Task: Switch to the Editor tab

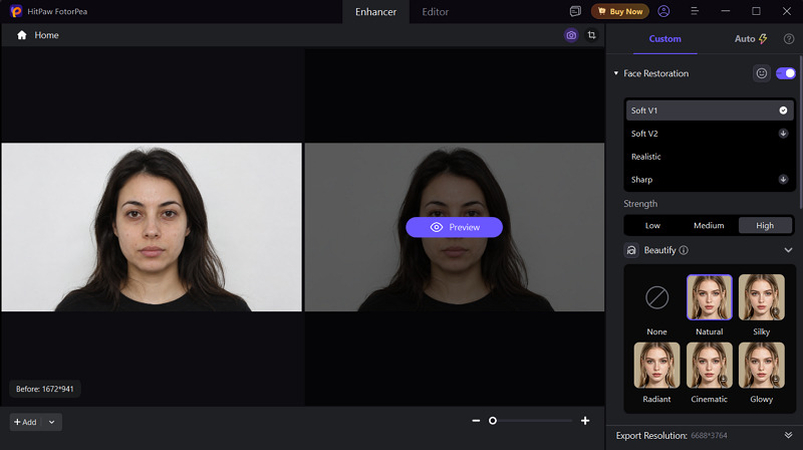Action: [x=435, y=12]
